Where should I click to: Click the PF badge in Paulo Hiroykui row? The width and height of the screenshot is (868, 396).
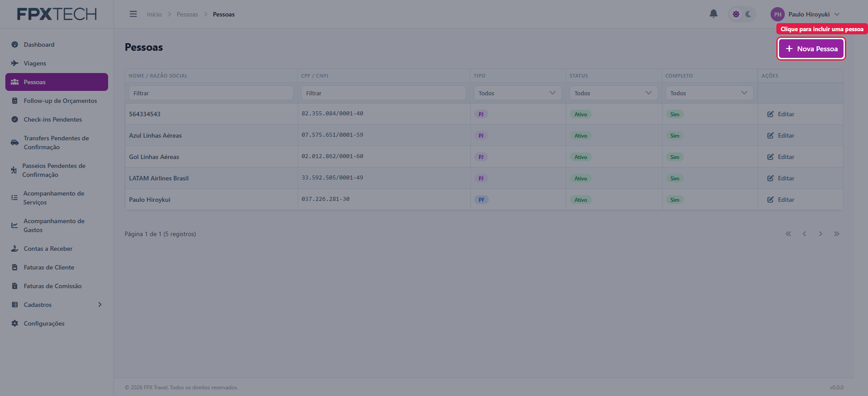(481, 200)
